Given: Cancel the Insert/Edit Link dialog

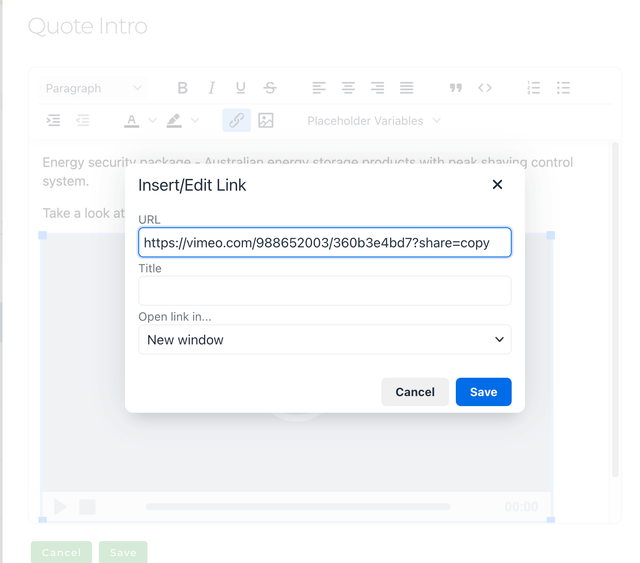Looking at the screenshot, I should [x=414, y=392].
